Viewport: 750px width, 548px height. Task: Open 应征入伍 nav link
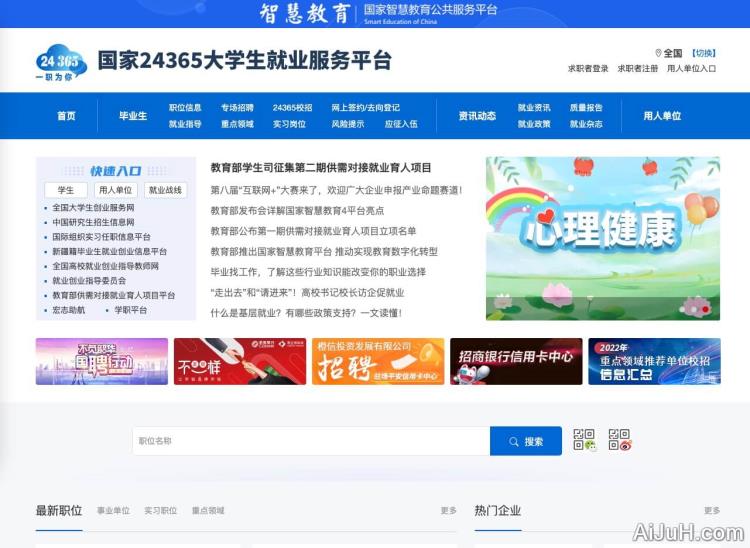[401, 124]
